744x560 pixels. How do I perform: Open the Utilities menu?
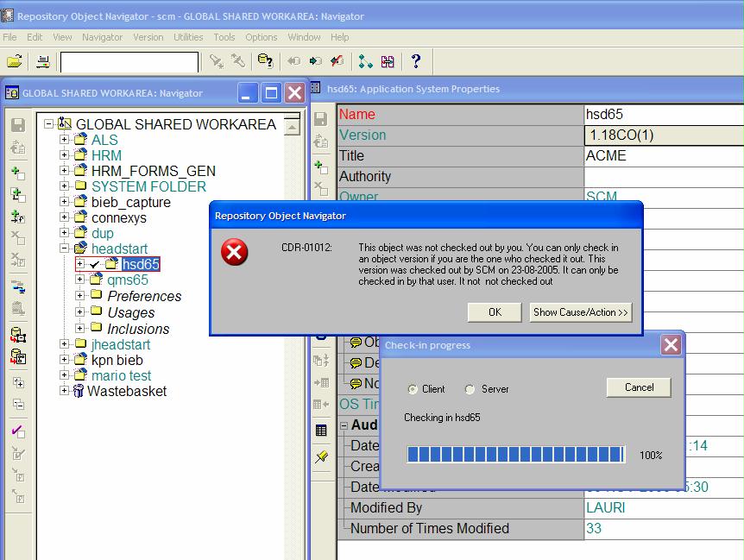[x=188, y=37]
